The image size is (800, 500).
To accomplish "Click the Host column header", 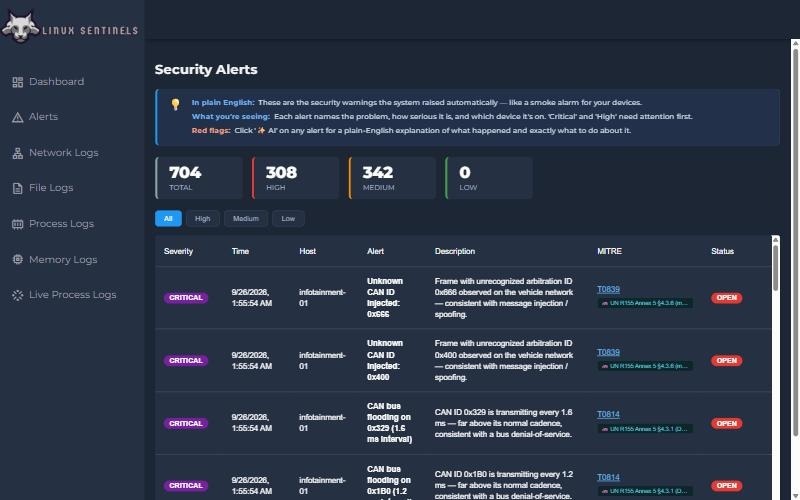I will pos(308,252).
